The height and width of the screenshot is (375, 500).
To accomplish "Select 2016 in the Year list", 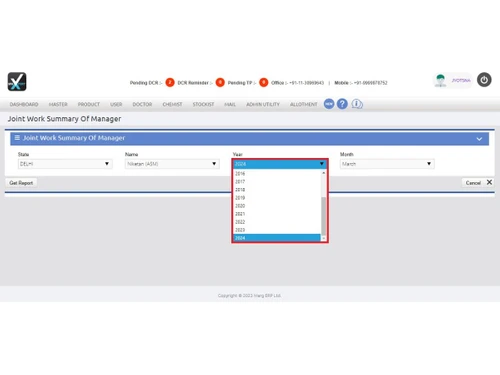I will (x=277, y=174).
